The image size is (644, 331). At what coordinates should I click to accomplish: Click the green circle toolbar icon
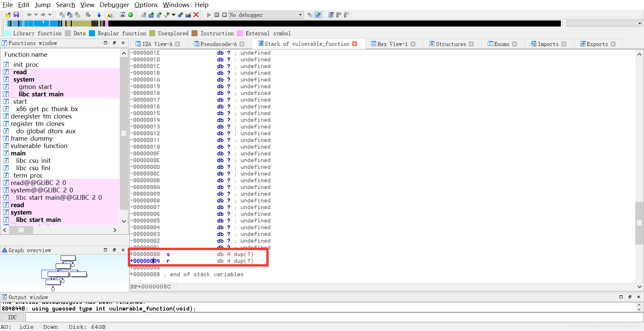pyautogui.click(x=130, y=15)
